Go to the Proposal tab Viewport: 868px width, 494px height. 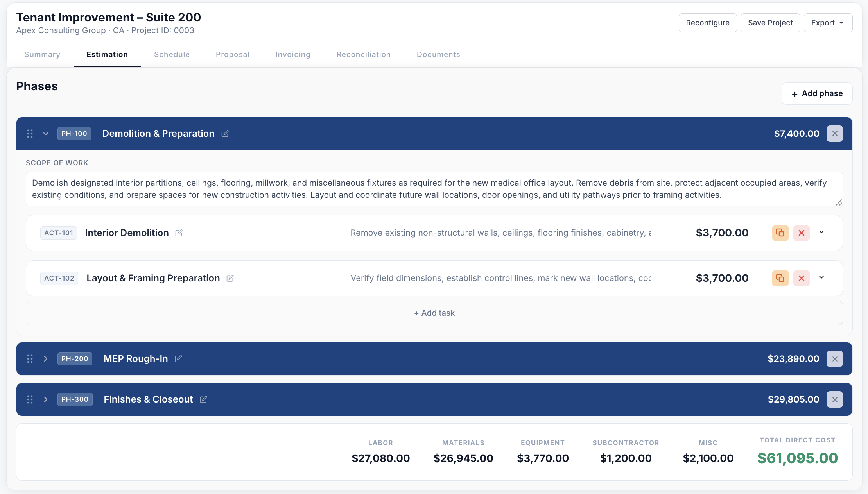(233, 55)
